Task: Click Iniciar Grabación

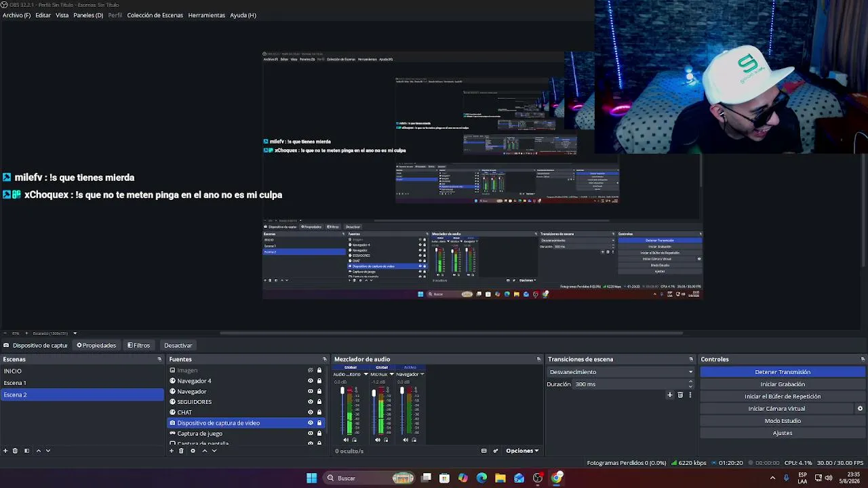Action: [x=783, y=384]
